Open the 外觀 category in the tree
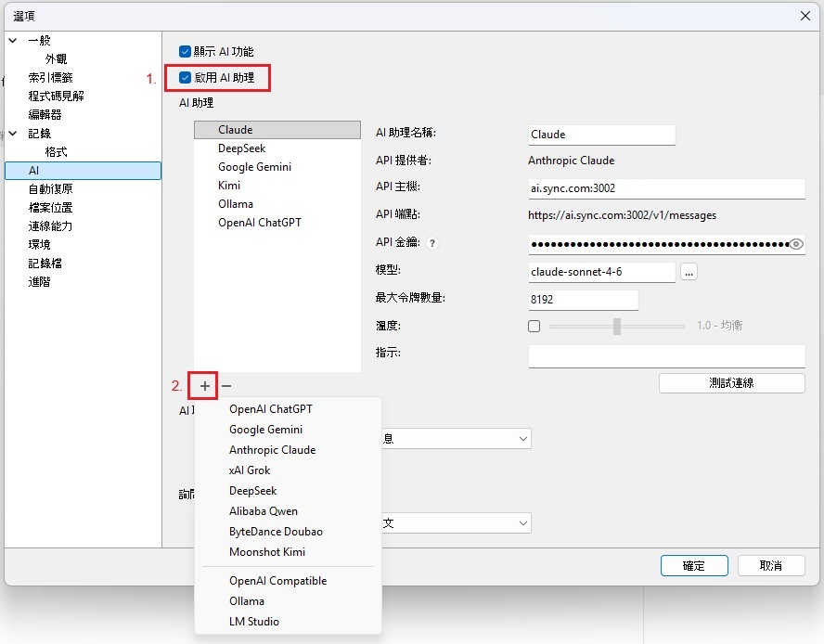 56,58
